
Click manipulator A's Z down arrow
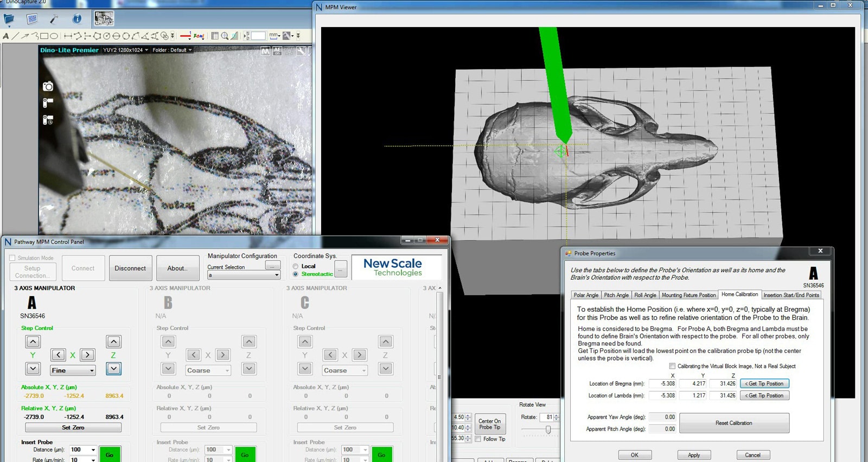tap(113, 369)
